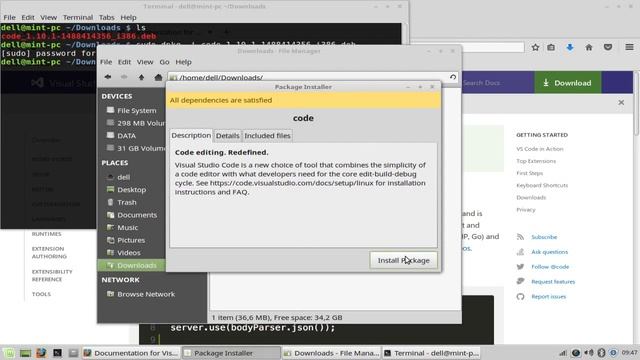Open File Manager's Edit menu
Viewport: 640px width, 360px height.
pos(124,62)
